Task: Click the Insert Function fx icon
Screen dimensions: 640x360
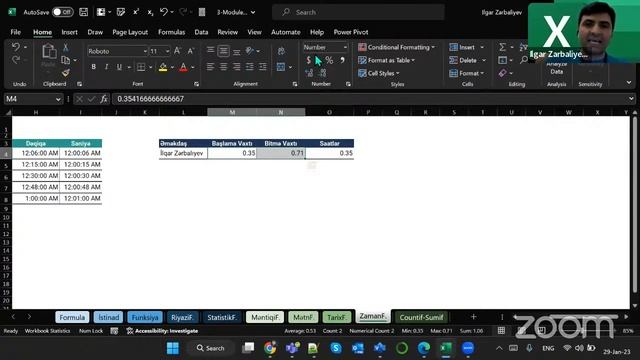Action: (x=104, y=99)
